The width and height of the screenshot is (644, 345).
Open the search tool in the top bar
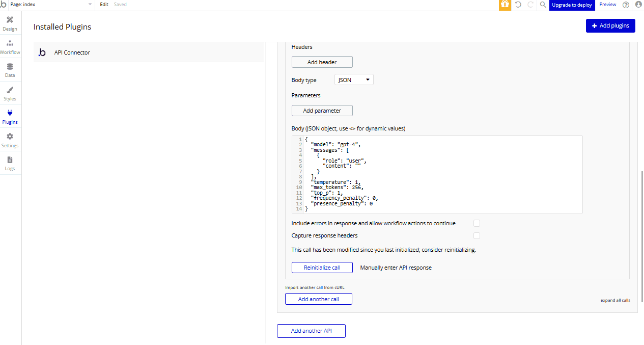tap(542, 5)
